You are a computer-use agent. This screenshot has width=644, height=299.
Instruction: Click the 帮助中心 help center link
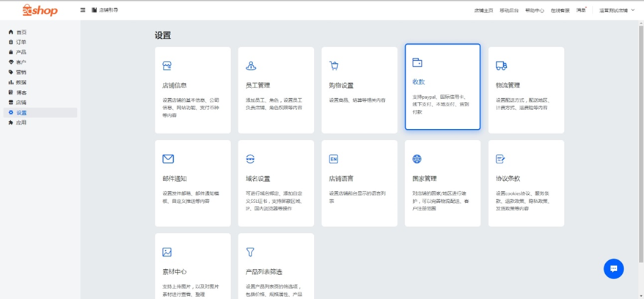coord(534,10)
